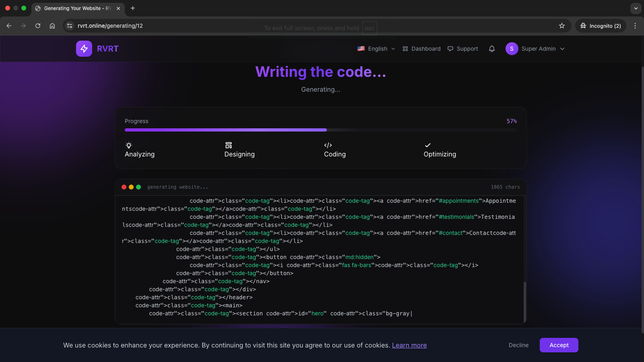Open the Dashboard nav item
644x362 pixels.
point(421,49)
